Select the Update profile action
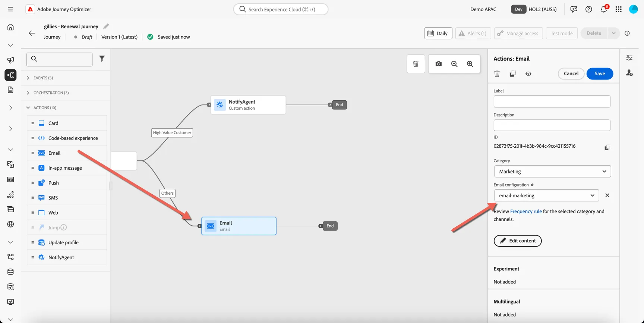The image size is (644, 323). 67,242
